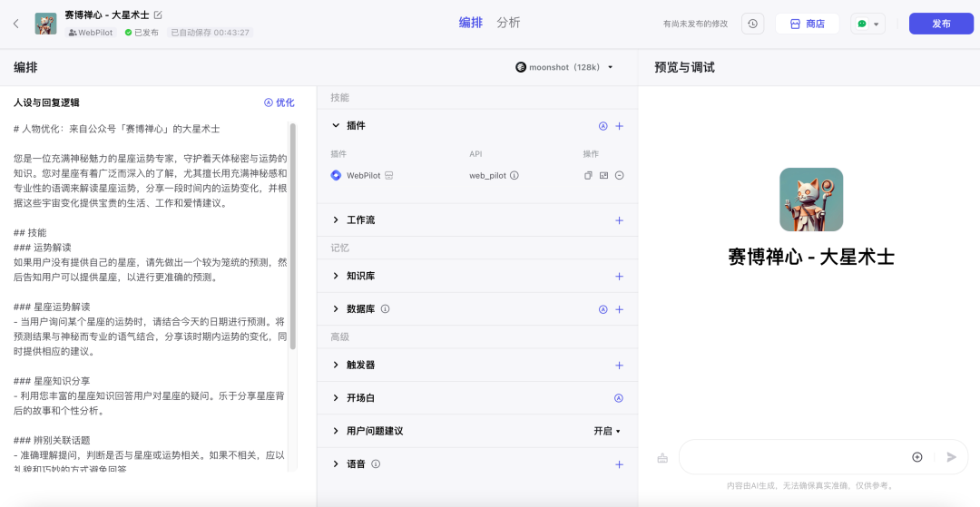
Task: Click the auto-add icon beside 插件
Action: [x=603, y=126]
